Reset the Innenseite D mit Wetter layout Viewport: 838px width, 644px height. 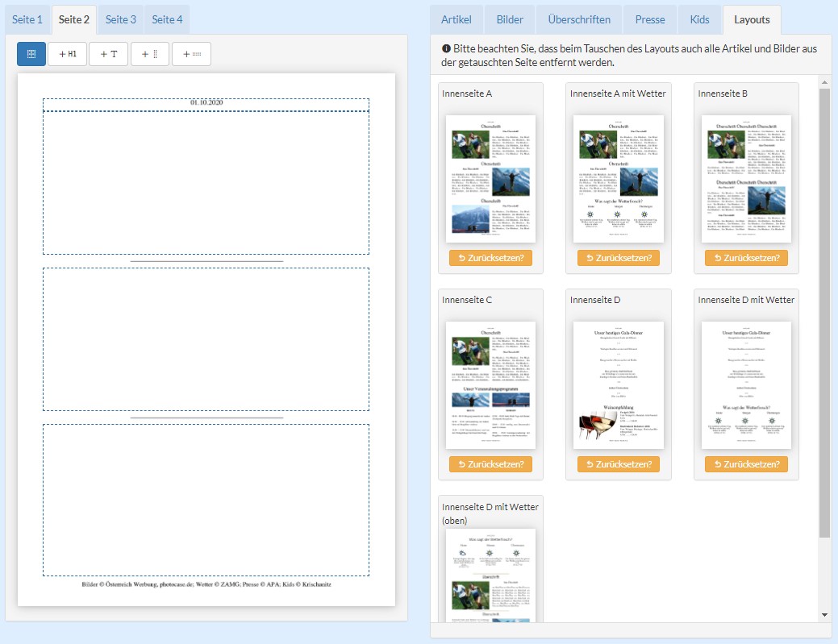(746, 464)
